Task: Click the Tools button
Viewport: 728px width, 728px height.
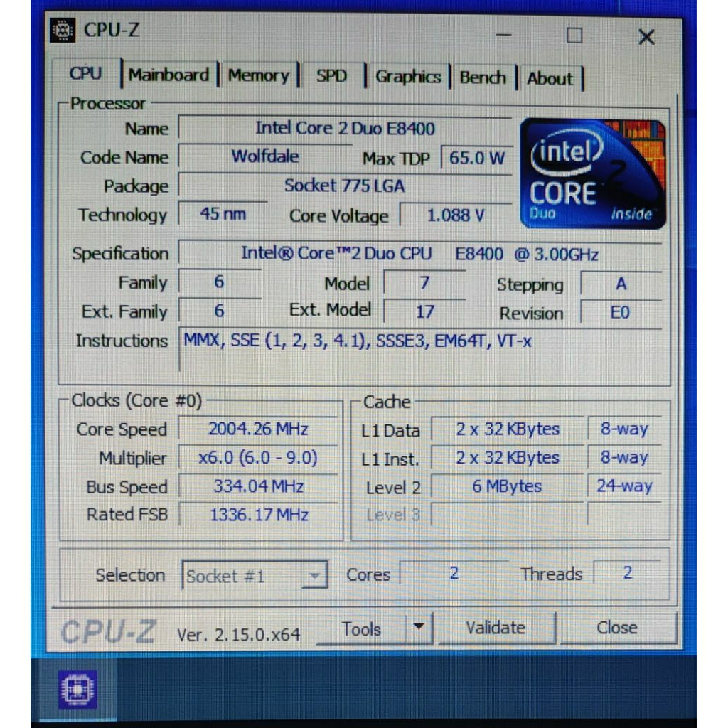Action: (361, 629)
